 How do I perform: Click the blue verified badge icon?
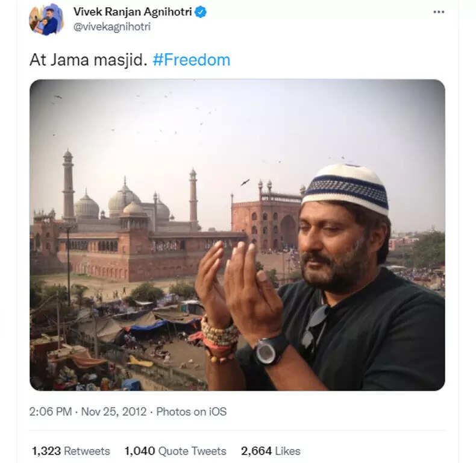point(201,12)
